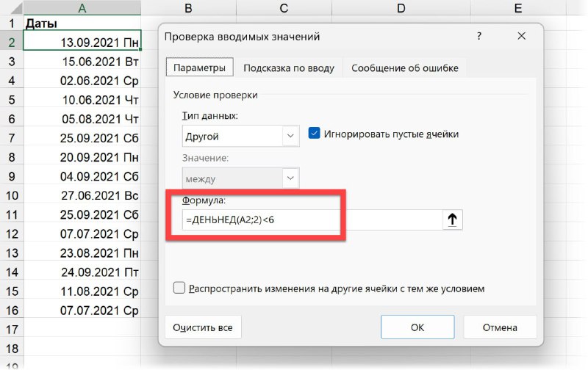Enable 'Распространить изменения на другие ячейки' checkbox
Screen dimensions: 588x370
point(179,288)
